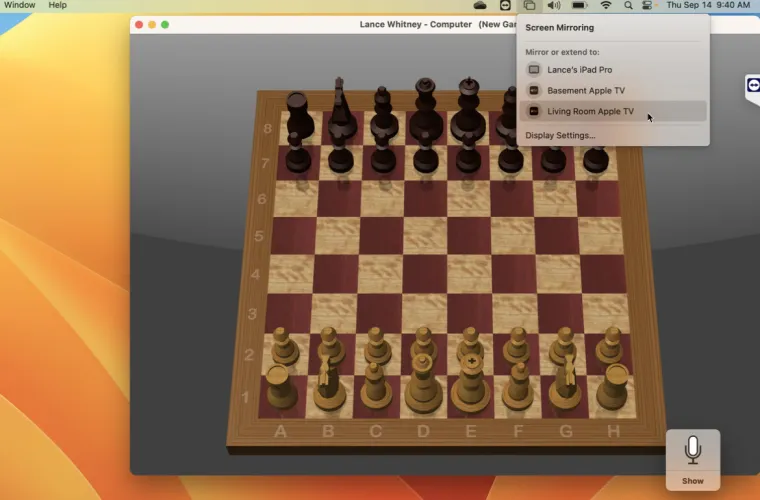Screen dimensions: 760x500
Task: Click the cloud icon in menu bar
Action: [480, 6]
